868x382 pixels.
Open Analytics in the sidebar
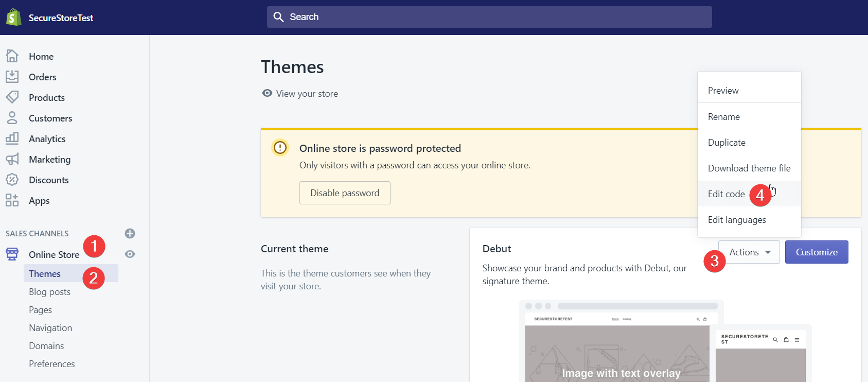47,139
